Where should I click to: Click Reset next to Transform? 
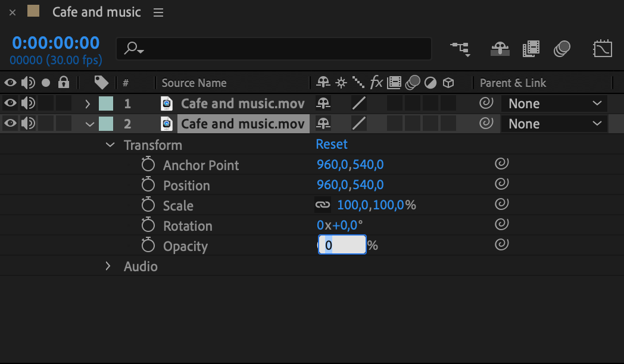coord(332,145)
